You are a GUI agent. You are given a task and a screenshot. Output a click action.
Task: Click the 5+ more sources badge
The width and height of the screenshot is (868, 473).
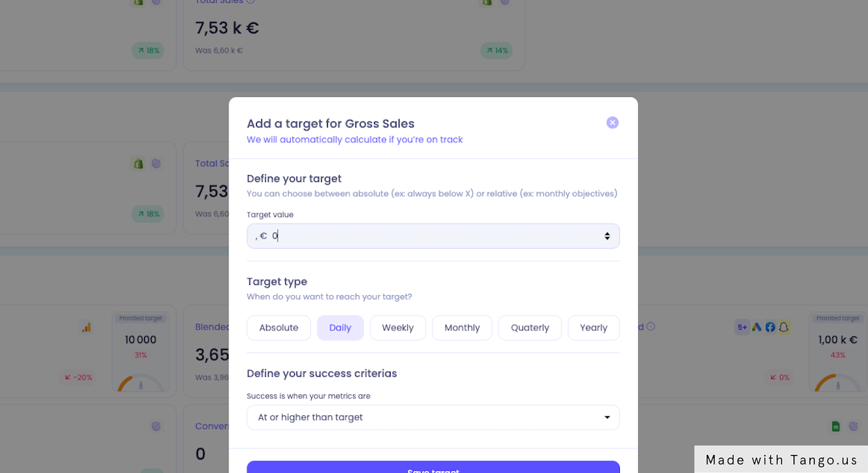click(742, 327)
